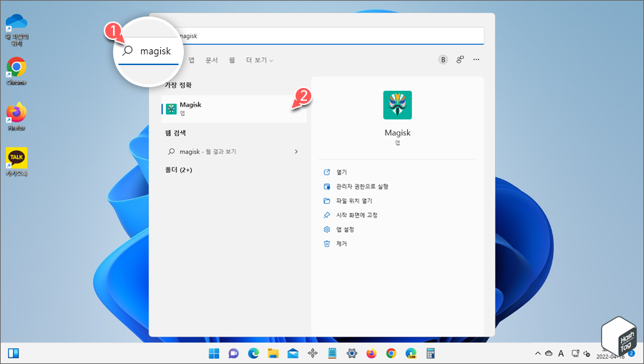Launch Firefox from the taskbar

click(371, 353)
